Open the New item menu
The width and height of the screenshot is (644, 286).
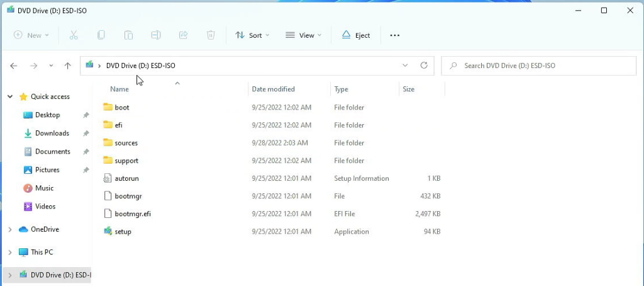[31, 35]
